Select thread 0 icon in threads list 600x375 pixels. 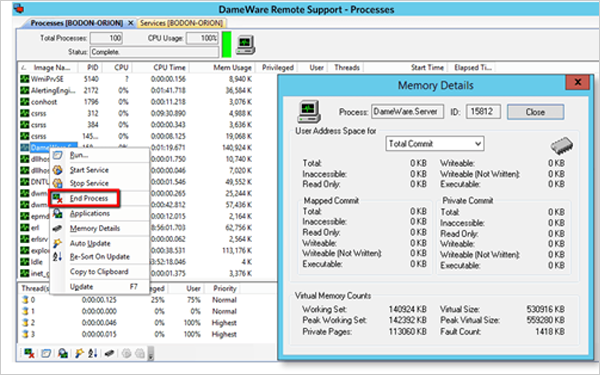click(x=25, y=300)
